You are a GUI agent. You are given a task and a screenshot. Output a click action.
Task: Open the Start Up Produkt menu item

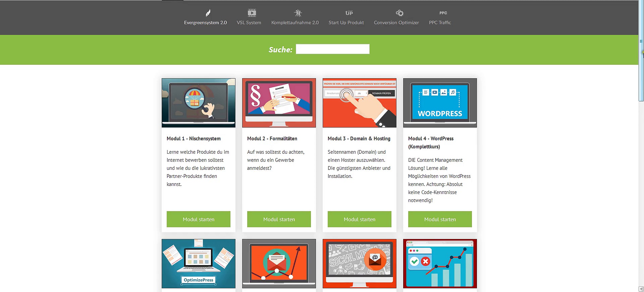click(346, 22)
